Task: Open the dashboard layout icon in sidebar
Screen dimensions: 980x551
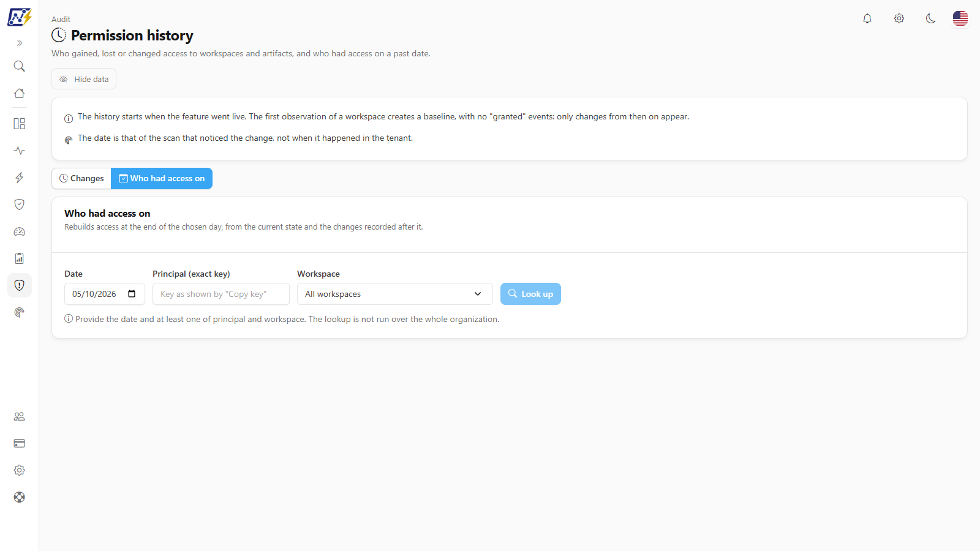Action: pyautogui.click(x=20, y=124)
